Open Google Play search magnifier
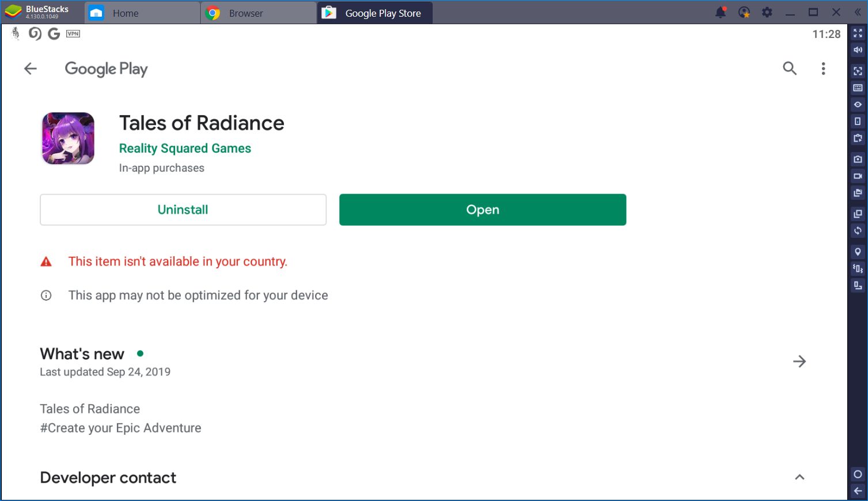 point(790,69)
